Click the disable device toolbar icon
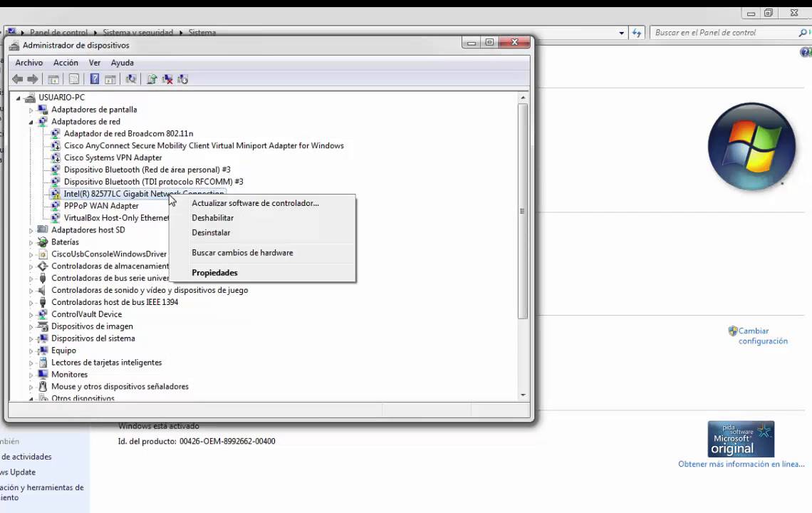This screenshot has width=812, height=513. click(183, 79)
